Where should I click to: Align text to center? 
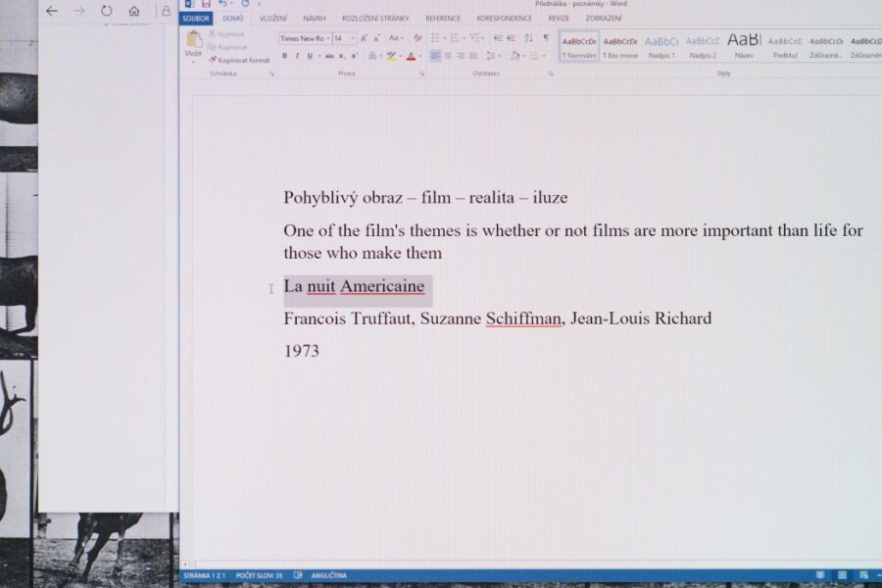[448, 56]
